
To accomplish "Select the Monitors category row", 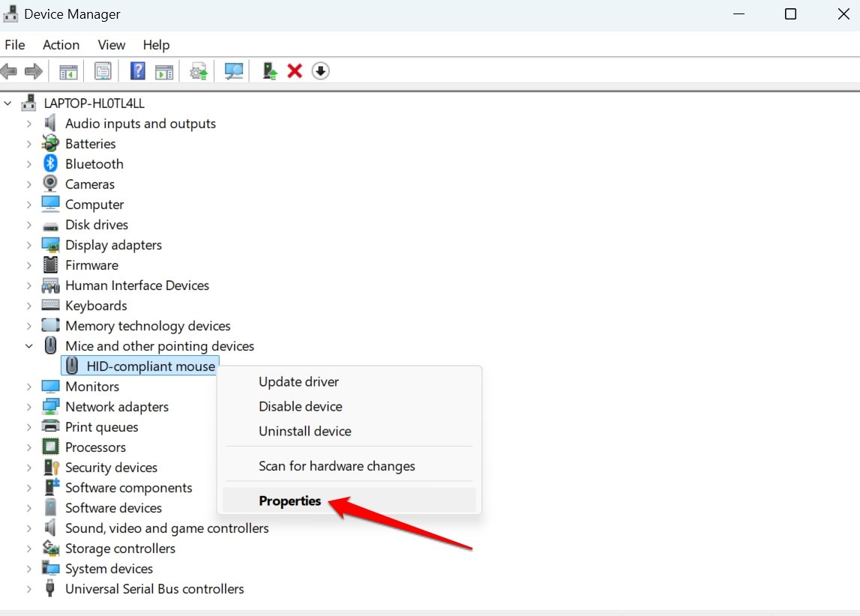I will click(x=92, y=387).
